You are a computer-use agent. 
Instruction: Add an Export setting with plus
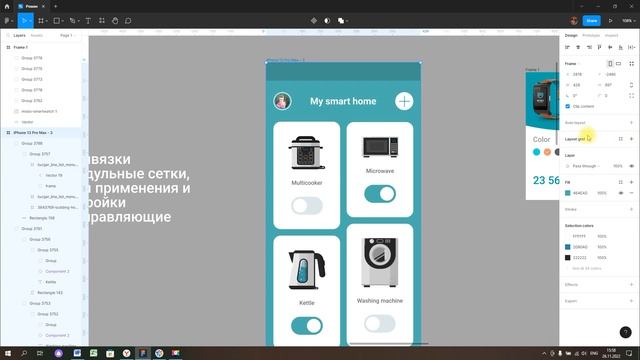tap(631, 301)
